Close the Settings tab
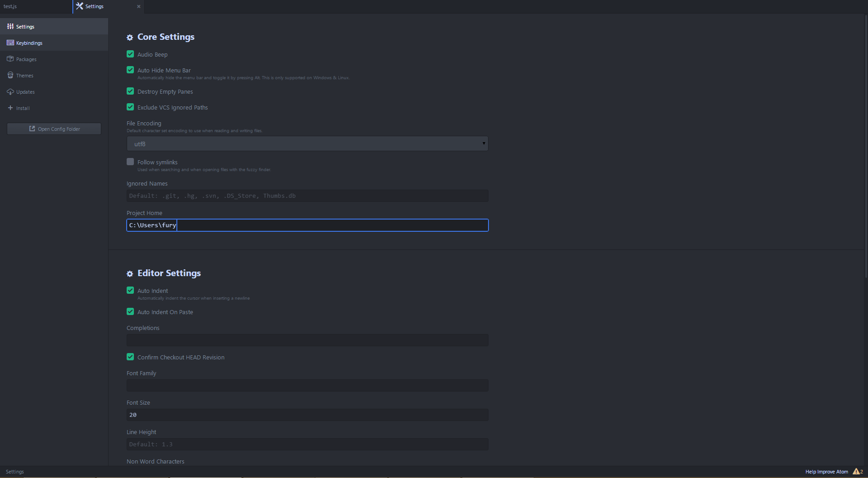The height and width of the screenshot is (478, 868). coord(138,6)
